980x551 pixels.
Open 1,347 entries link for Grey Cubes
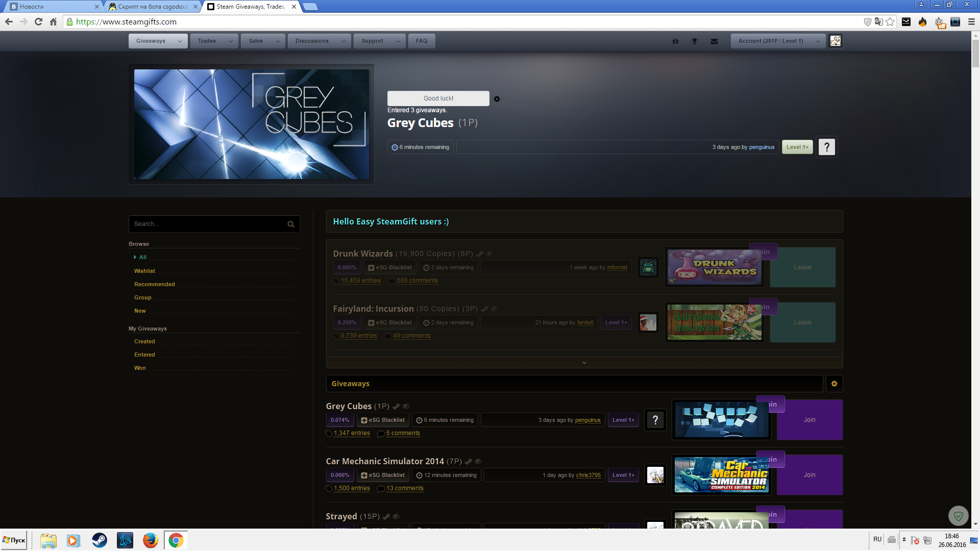[x=352, y=434]
